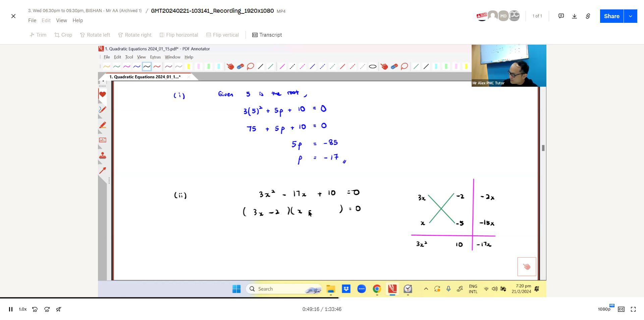The width and height of the screenshot is (644, 320).
Task: Select the yellow highlighter on the toolbar
Action: (189, 66)
